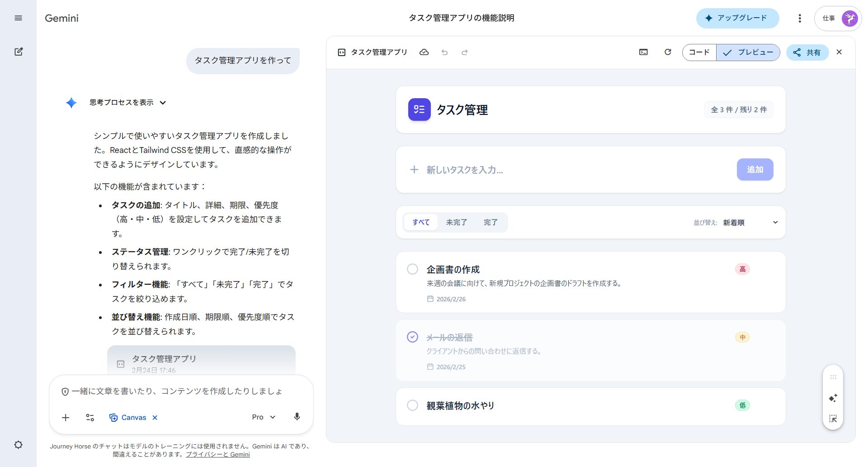Start a new chat with the compose icon
The width and height of the screenshot is (868, 467).
tap(19, 52)
